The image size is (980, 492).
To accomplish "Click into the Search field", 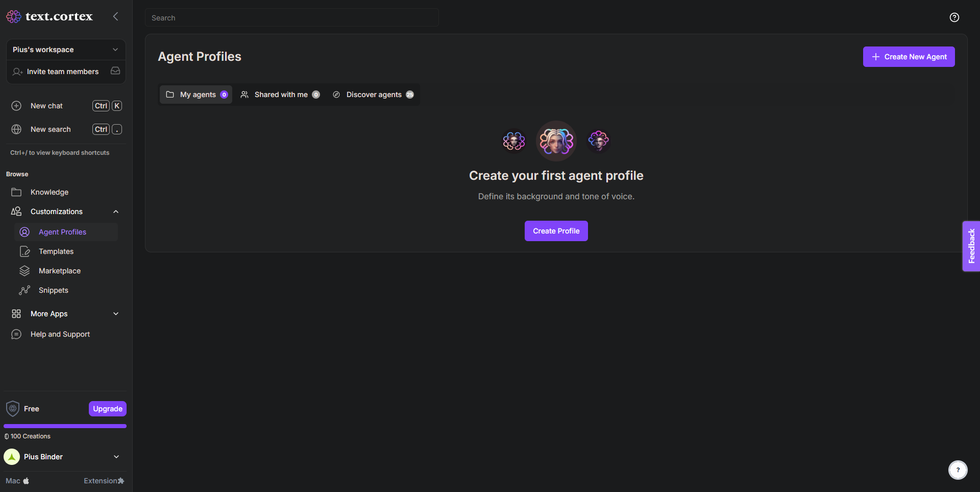I will 291,18.
